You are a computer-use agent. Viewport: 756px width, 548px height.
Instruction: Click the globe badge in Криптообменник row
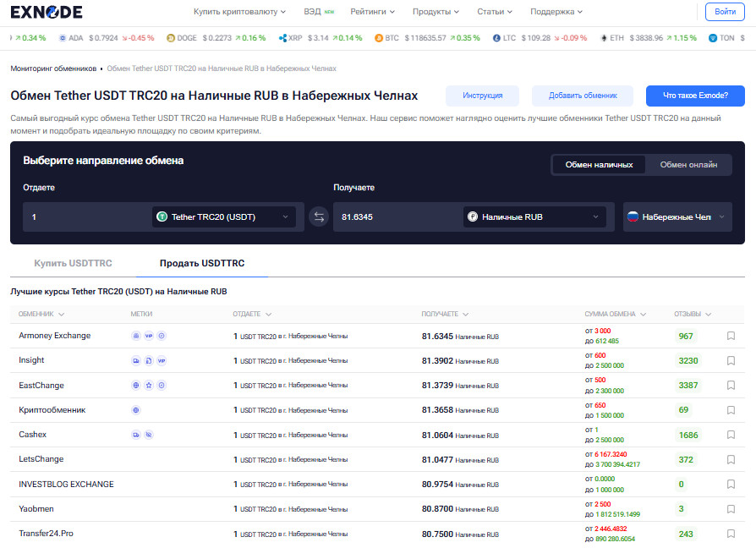point(136,410)
